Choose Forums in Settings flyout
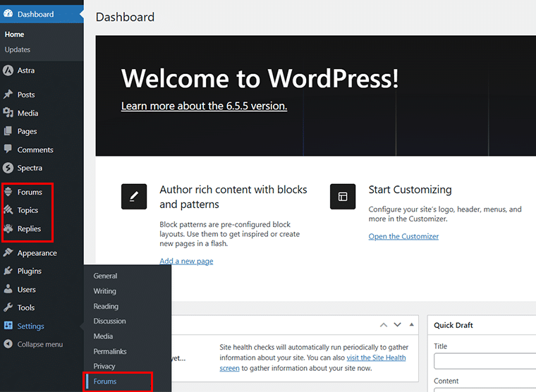 pos(105,381)
